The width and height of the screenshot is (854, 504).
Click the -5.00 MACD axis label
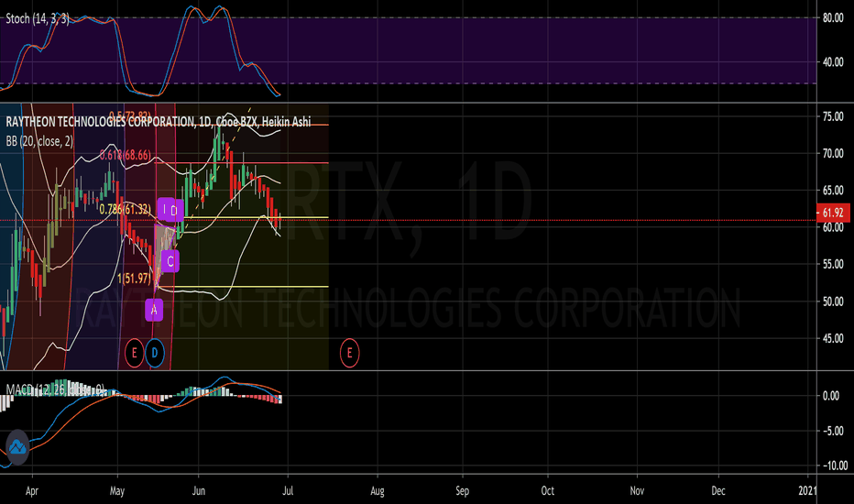click(833, 431)
